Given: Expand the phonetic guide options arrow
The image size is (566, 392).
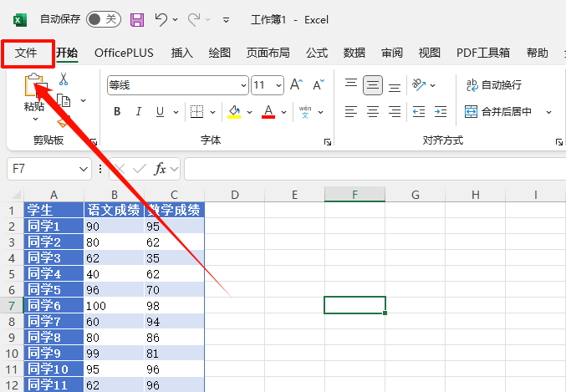Looking at the screenshot, I should tap(320, 112).
